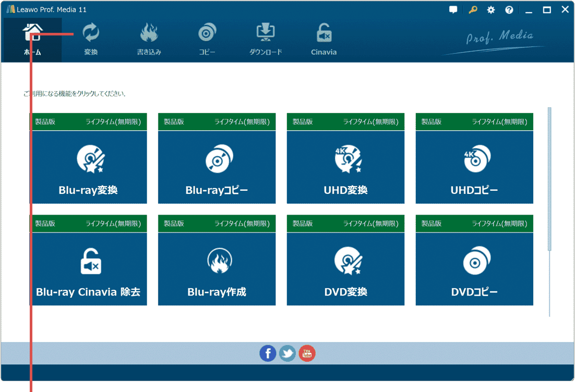The height and width of the screenshot is (392, 575).
Task: Switch to the 変換 tab
Action: [x=91, y=40]
